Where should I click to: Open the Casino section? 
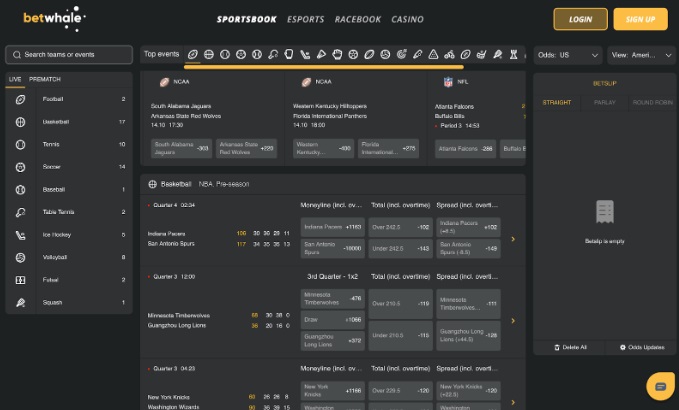407,19
